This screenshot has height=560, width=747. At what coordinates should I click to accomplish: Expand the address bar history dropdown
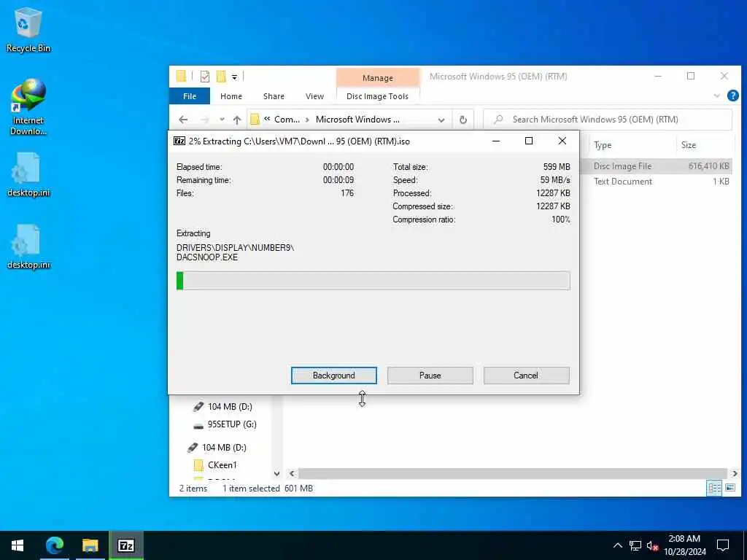(x=441, y=120)
